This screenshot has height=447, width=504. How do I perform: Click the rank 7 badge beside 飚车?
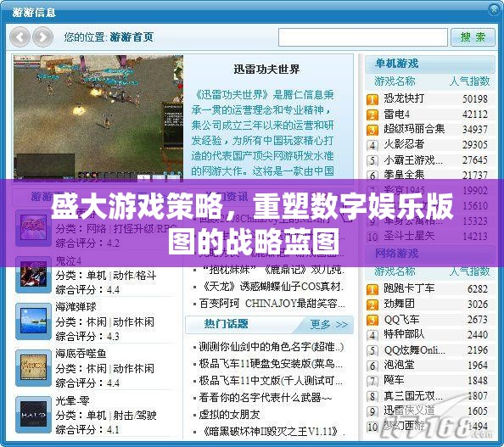[372, 381]
